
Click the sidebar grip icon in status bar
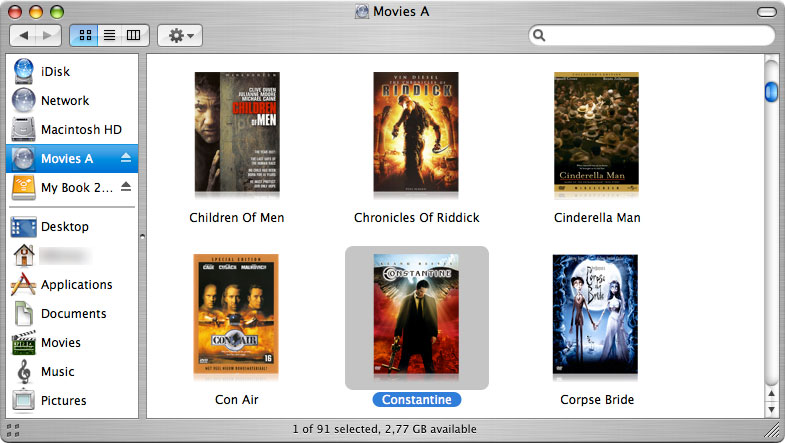(x=13, y=430)
